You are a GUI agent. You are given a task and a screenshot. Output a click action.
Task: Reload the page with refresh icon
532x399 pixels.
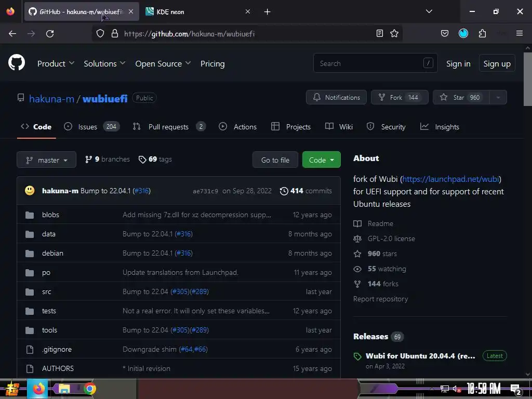click(50, 34)
